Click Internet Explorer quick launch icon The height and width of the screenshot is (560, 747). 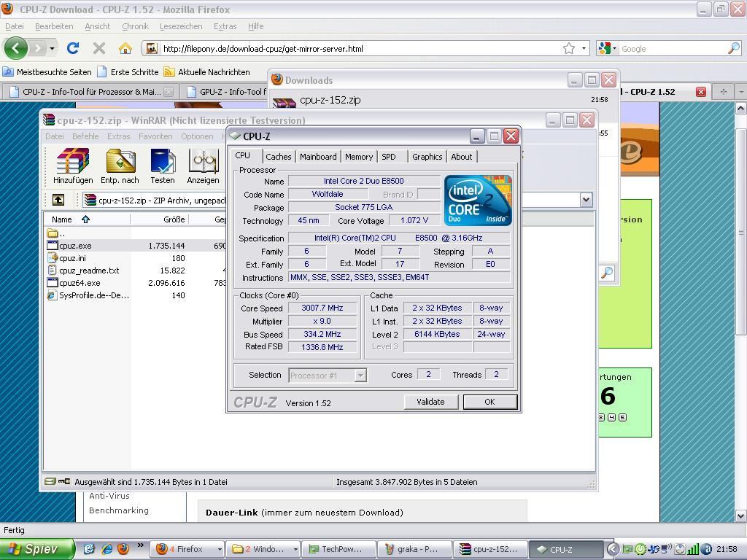point(107,549)
